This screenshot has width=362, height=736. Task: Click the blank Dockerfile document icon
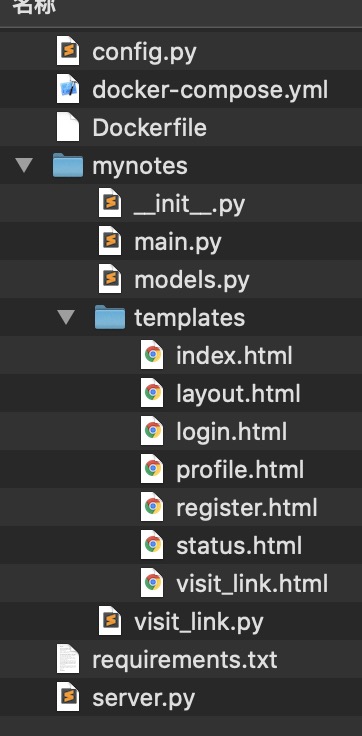68,127
